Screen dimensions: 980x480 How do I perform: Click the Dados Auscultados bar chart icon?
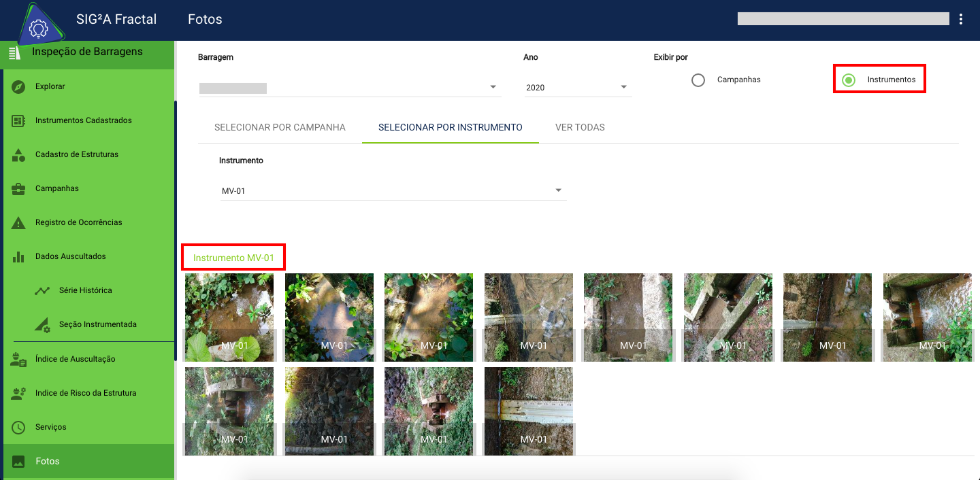click(18, 256)
